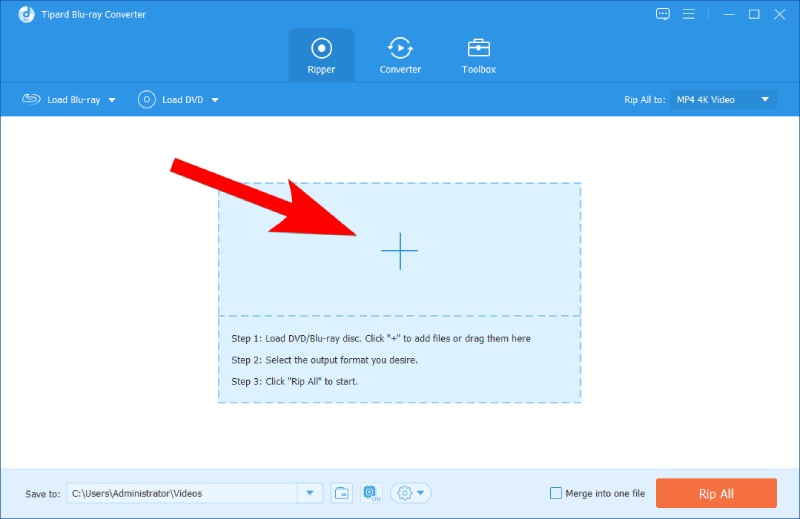Maximize the Tipard window
This screenshot has height=519, width=800.
tap(754, 14)
